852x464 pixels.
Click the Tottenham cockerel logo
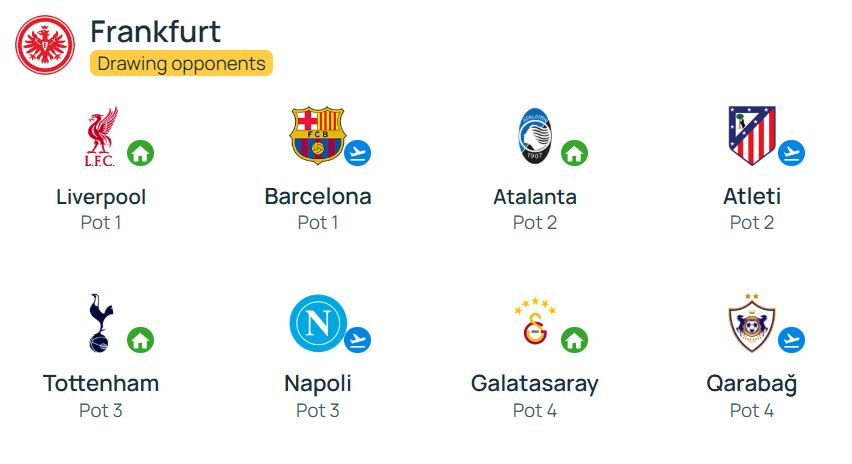click(x=101, y=323)
